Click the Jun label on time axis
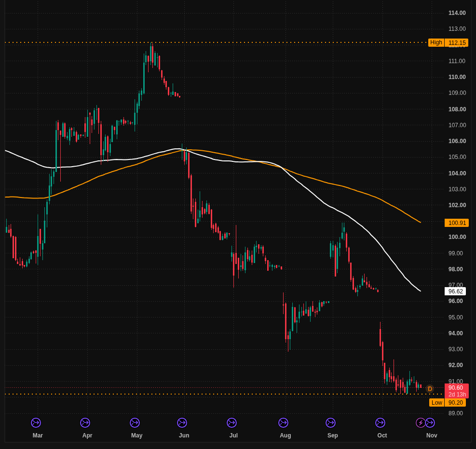The image size is (476, 449). (x=184, y=436)
